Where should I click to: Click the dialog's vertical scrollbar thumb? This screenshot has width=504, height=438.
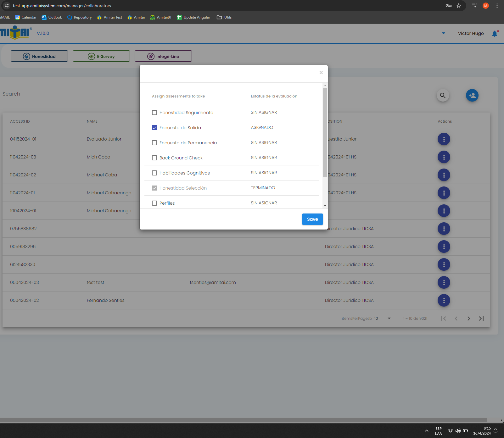[325, 132]
